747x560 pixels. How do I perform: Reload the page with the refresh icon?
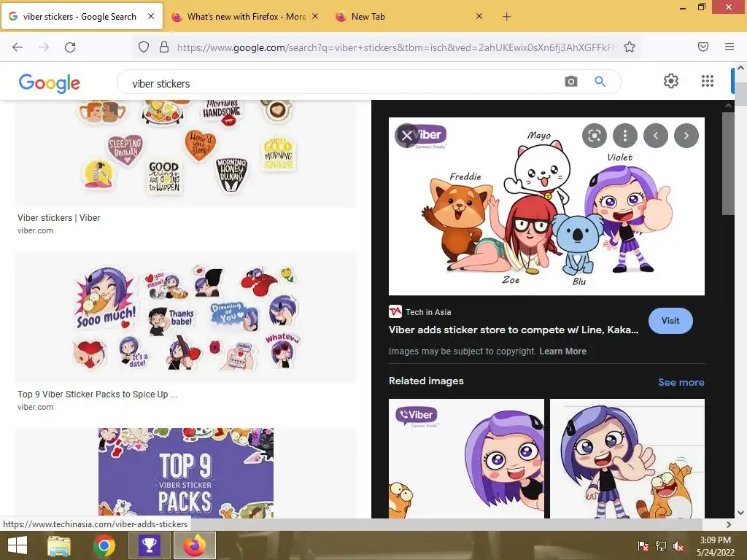[70, 47]
